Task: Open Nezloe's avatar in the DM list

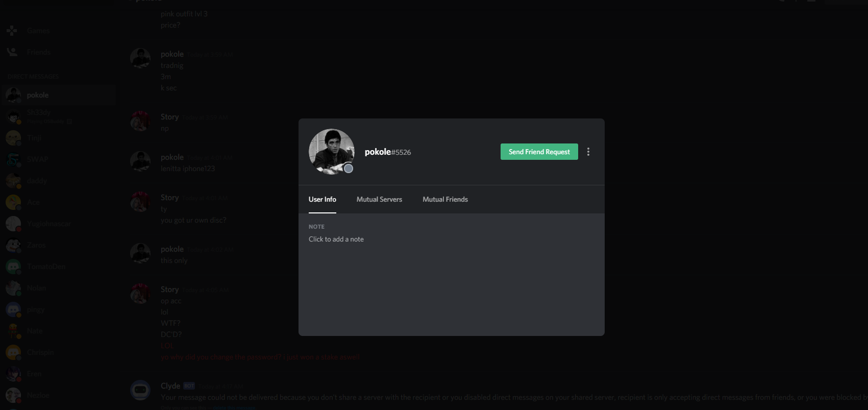Action: [13, 395]
